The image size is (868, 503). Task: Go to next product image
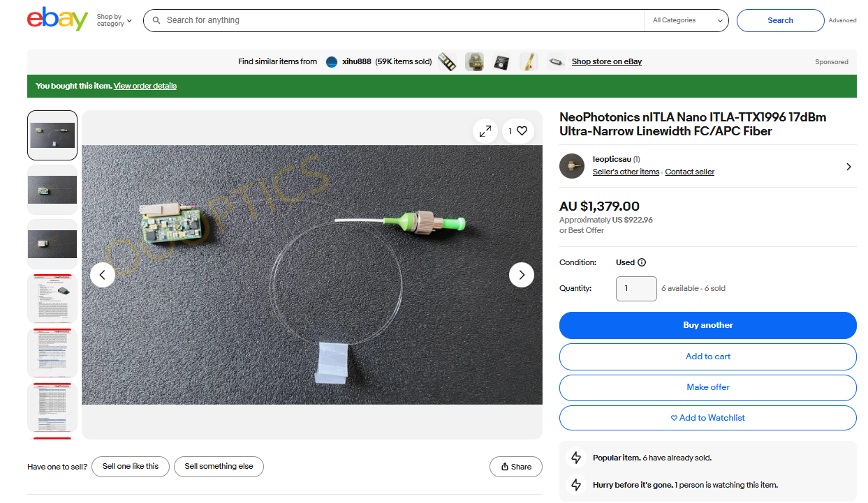(521, 275)
